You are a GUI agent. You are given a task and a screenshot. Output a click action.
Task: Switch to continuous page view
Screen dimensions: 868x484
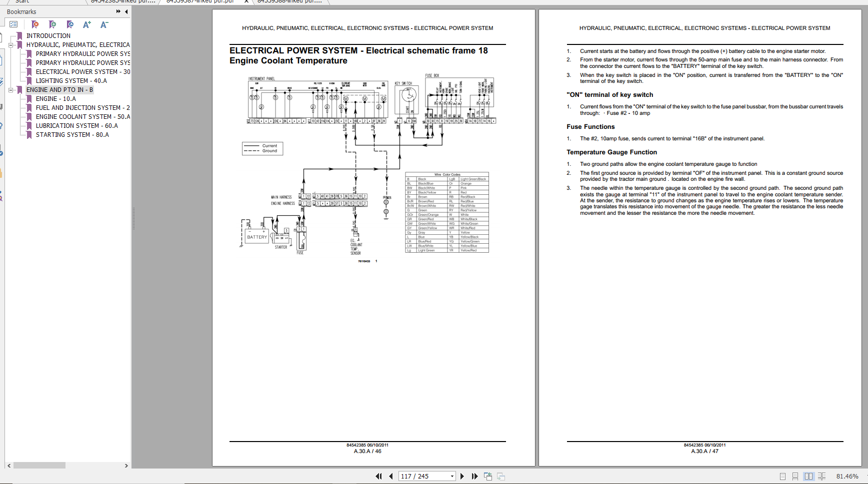tap(795, 477)
